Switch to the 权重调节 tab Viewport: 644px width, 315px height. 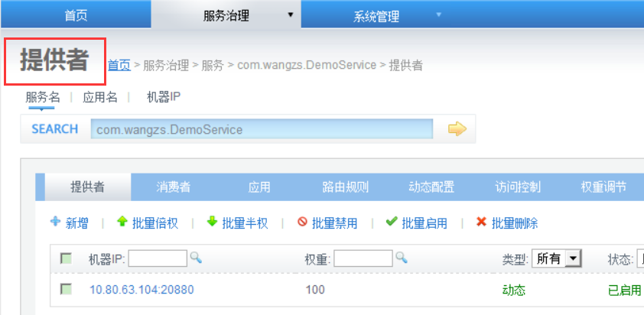603,187
